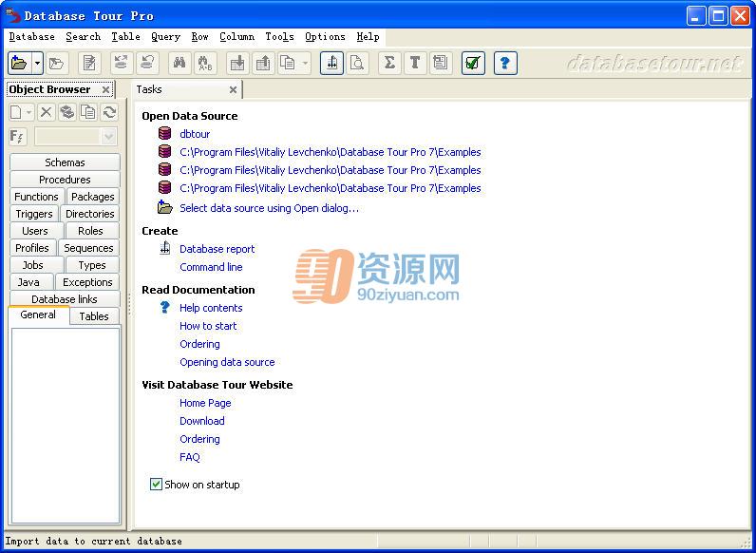Screen dimensions: 756x553
Task: Click Select data source using Open dialog link
Action: (269, 208)
